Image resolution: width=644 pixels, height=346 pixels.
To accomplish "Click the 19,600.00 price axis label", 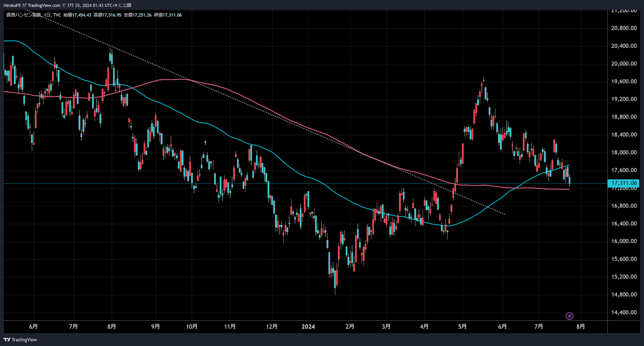I will pos(624,81).
